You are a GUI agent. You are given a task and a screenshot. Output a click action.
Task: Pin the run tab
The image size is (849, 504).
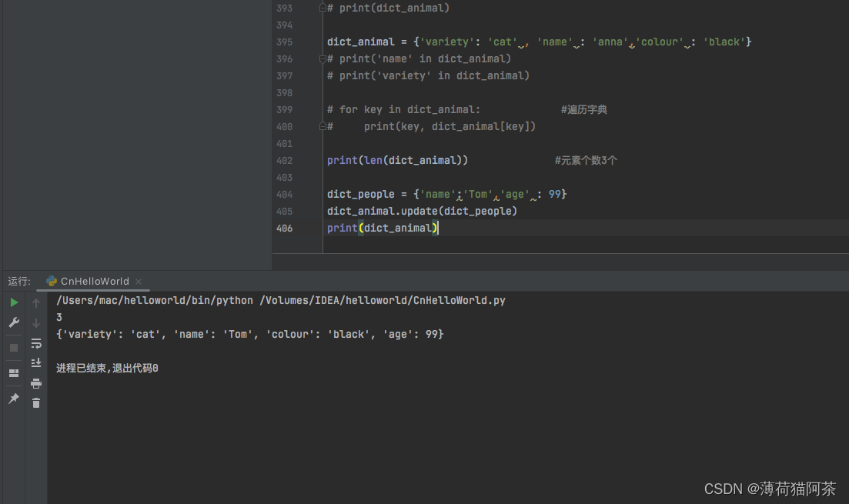(x=13, y=398)
